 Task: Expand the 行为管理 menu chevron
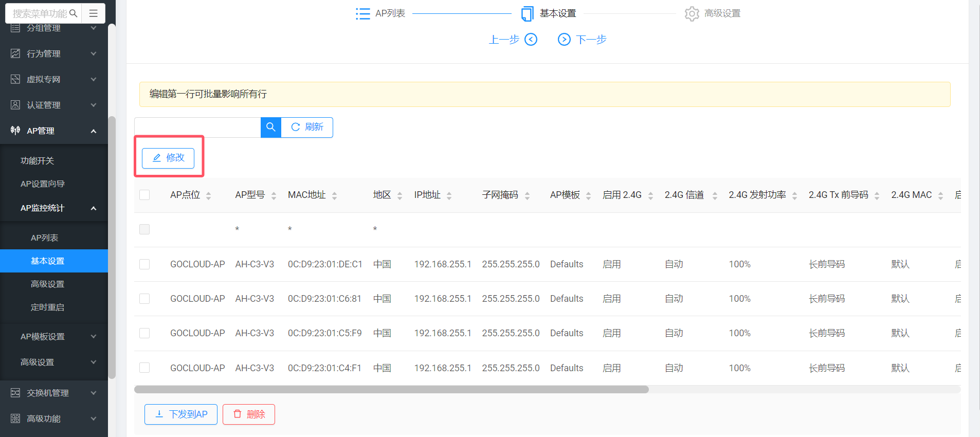[94, 53]
